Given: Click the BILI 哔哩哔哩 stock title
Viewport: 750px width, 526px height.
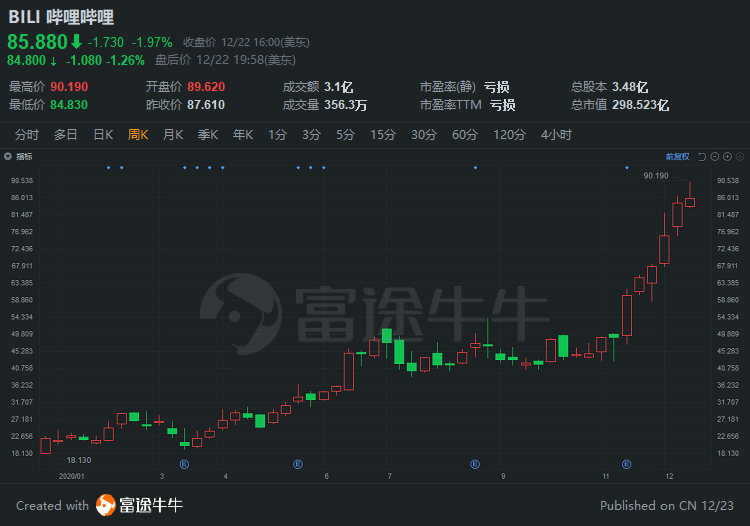Looking at the screenshot, I should [x=60, y=18].
